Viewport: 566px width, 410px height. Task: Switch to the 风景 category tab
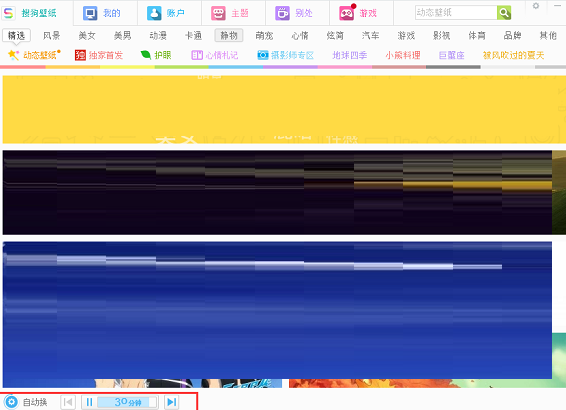point(52,35)
